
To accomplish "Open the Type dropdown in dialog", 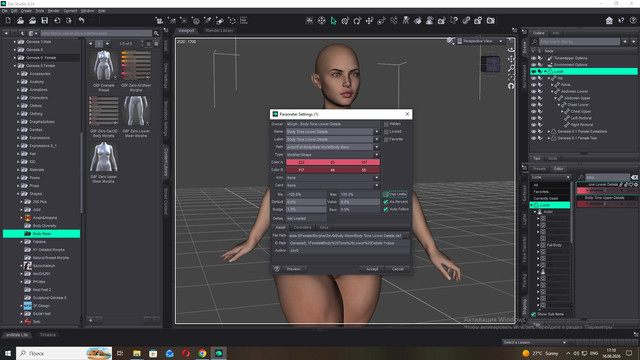I will 376,155.
